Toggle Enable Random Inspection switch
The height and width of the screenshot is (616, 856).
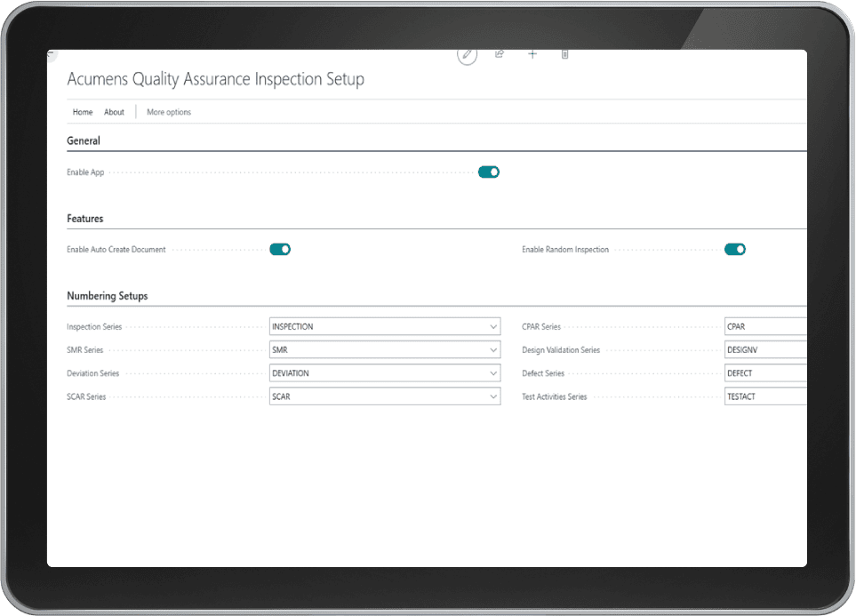tap(735, 249)
